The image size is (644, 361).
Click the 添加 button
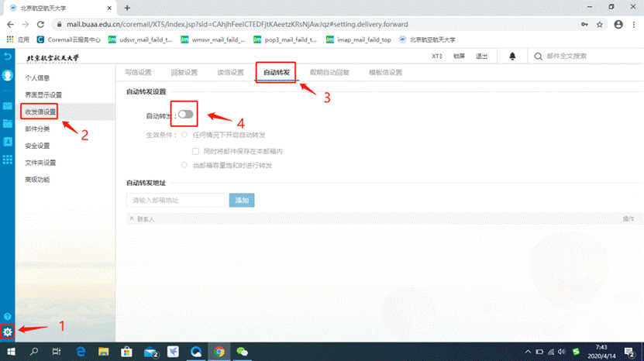coord(242,200)
